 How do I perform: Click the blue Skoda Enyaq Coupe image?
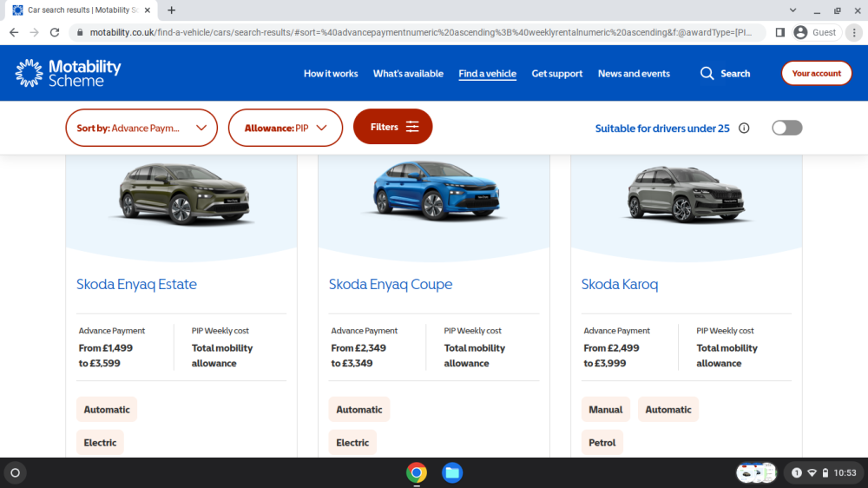[x=436, y=190]
